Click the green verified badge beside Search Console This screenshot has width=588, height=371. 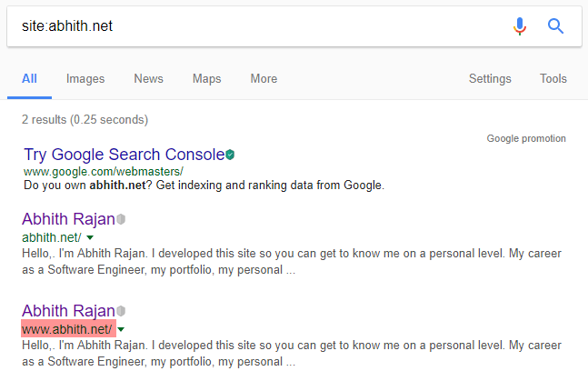pos(231,155)
